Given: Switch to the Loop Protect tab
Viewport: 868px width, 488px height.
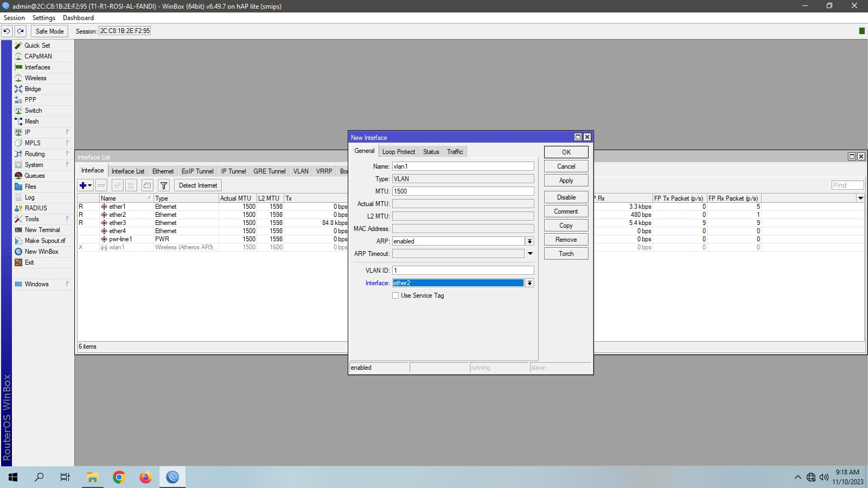Looking at the screenshot, I should 399,152.
